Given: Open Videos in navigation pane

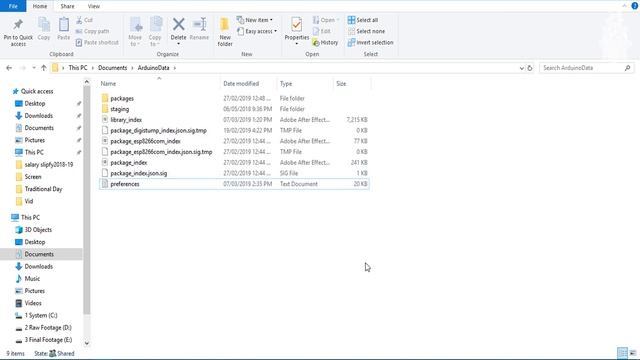Looking at the screenshot, I should (x=33, y=303).
